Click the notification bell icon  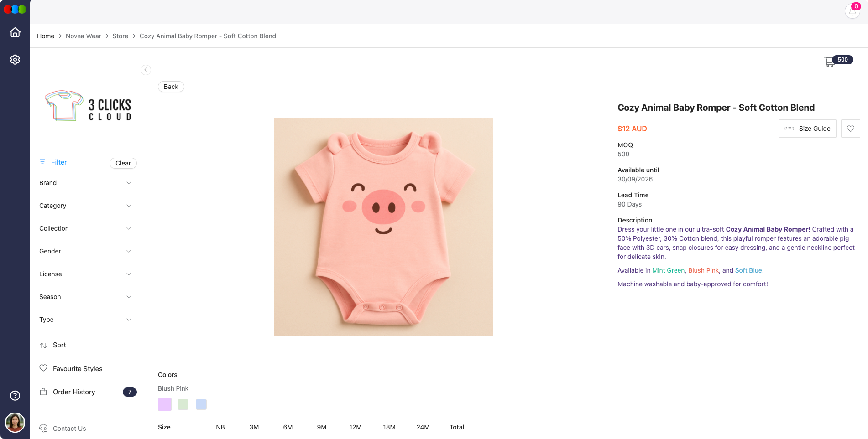852,11
